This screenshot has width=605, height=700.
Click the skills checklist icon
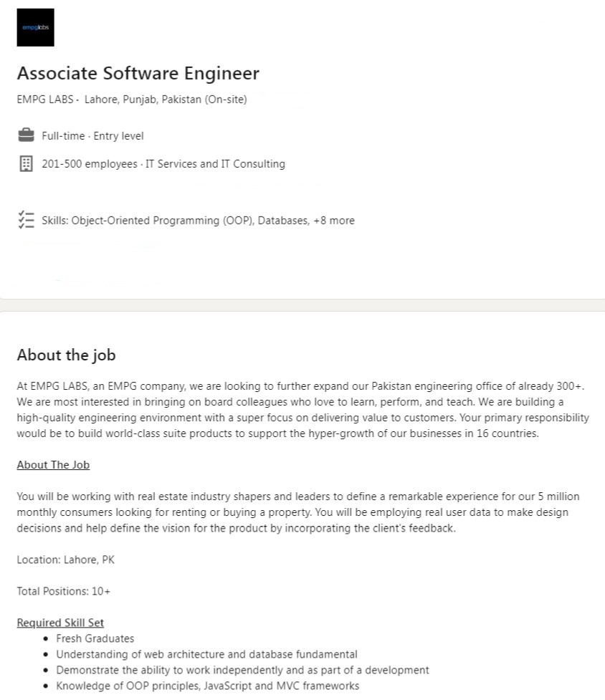[x=26, y=220]
